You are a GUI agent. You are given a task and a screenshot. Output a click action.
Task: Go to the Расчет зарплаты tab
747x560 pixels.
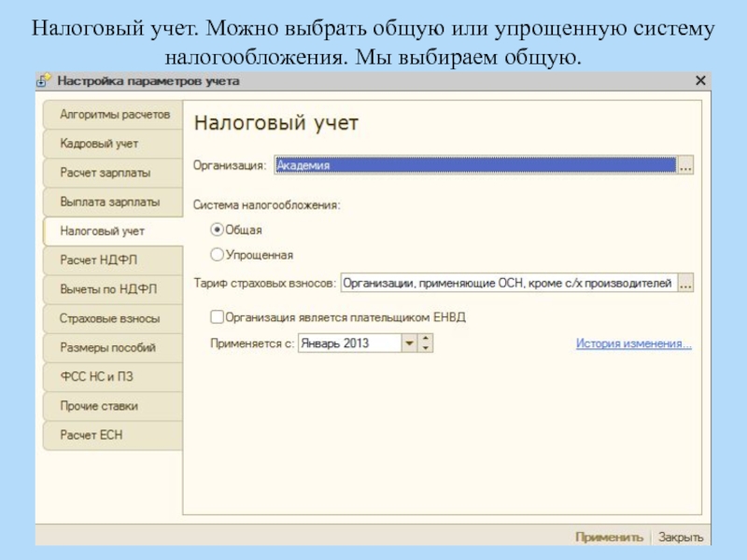[x=105, y=173]
